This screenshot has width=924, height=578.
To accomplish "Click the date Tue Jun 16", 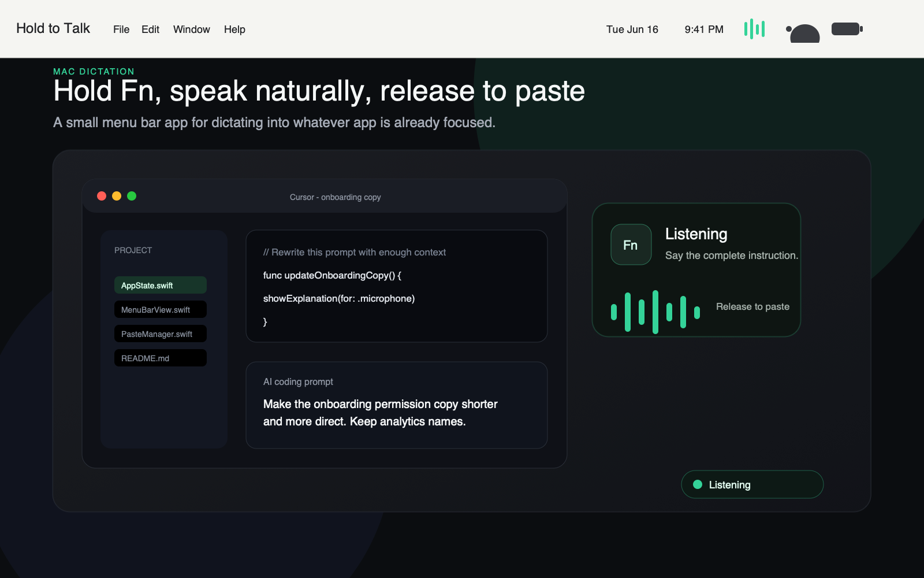I will click(632, 29).
